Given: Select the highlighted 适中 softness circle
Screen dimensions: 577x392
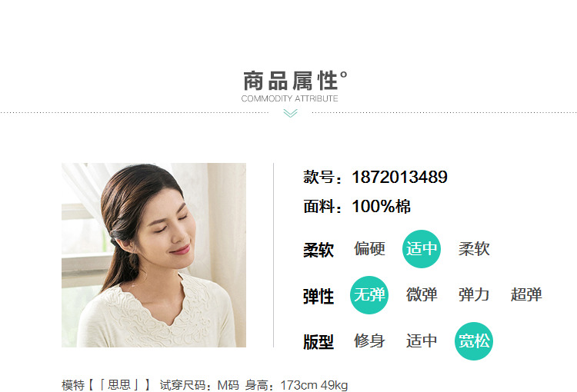Looking at the screenshot, I should point(422,249).
